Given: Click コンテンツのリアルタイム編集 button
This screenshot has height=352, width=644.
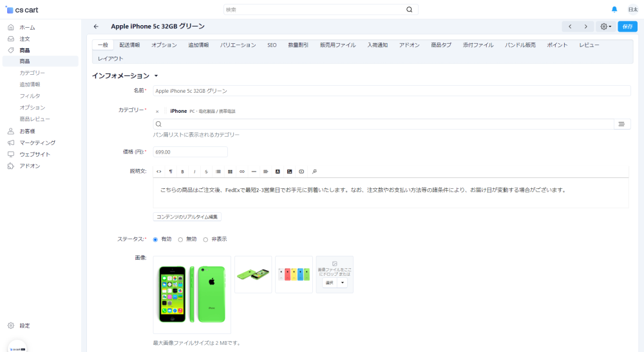Looking at the screenshot, I should (187, 217).
